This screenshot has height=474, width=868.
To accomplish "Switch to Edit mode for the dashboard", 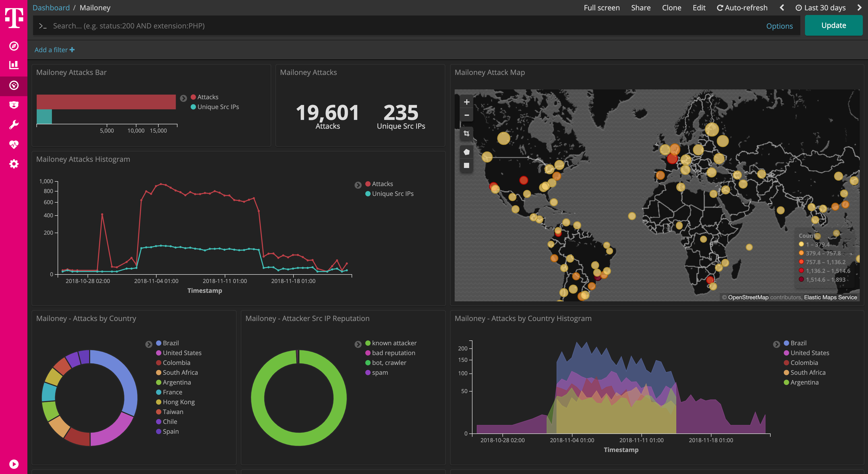I will tap(699, 7).
